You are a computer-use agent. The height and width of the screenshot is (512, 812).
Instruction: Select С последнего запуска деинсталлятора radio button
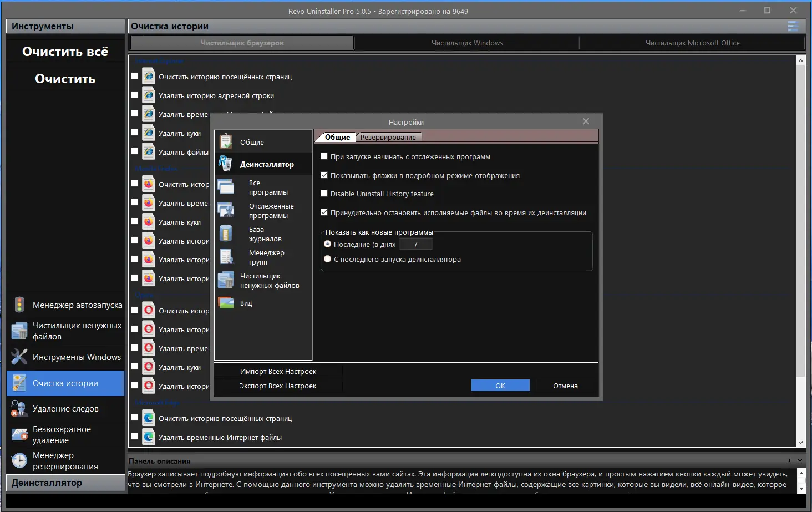(328, 259)
